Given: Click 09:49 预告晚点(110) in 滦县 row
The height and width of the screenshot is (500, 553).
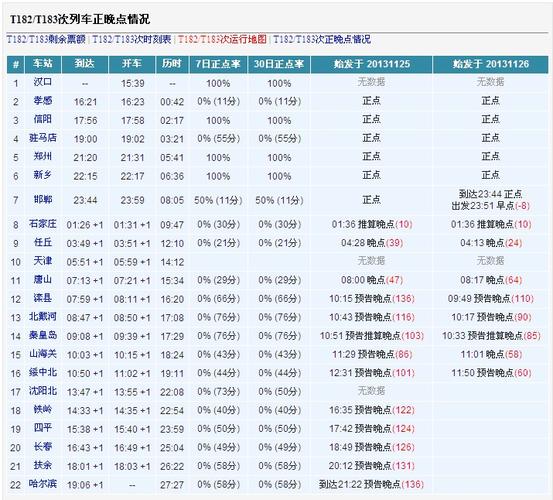Looking at the screenshot, I should pyautogui.click(x=491, y=299).
